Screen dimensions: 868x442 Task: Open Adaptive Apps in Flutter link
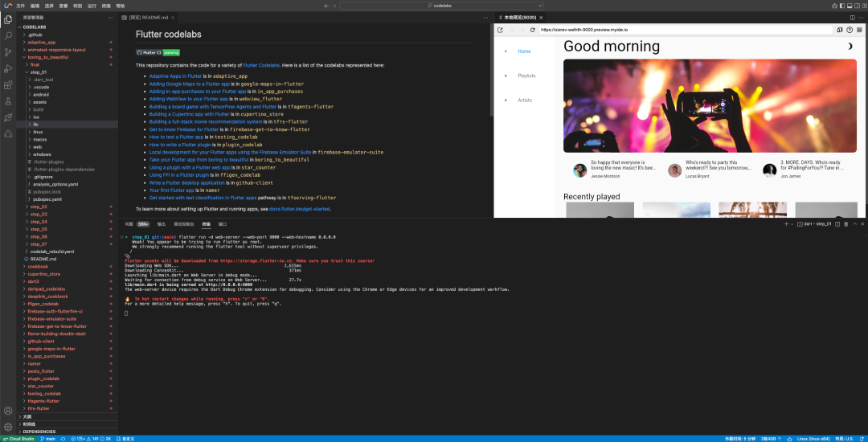pos(175,76)
